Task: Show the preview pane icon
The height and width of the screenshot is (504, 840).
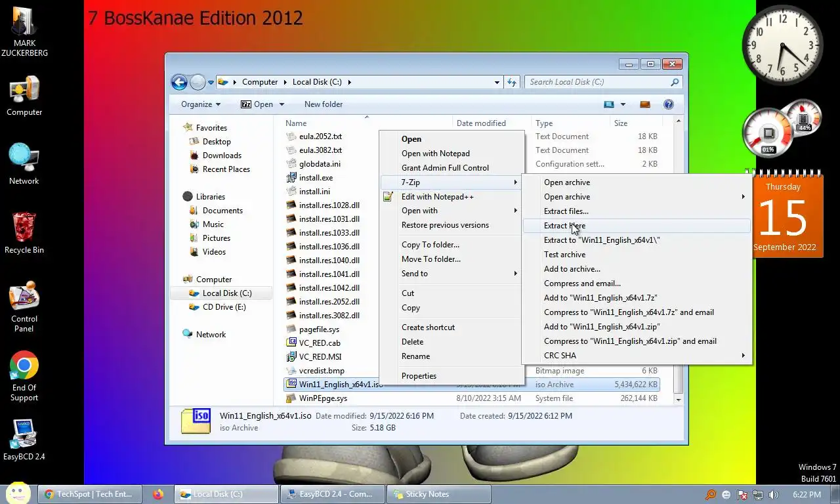Action: (645, 104)
